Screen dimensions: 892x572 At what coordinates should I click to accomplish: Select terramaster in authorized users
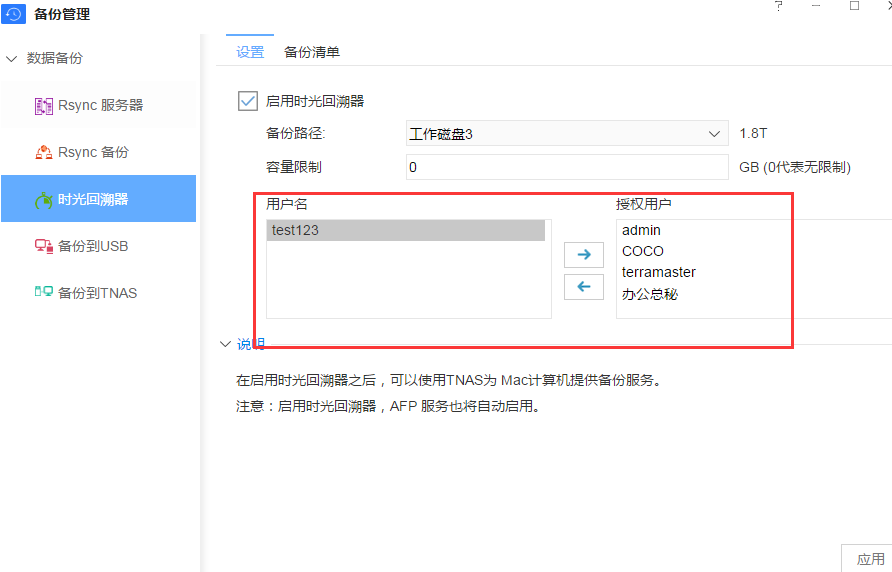(658, 272)
